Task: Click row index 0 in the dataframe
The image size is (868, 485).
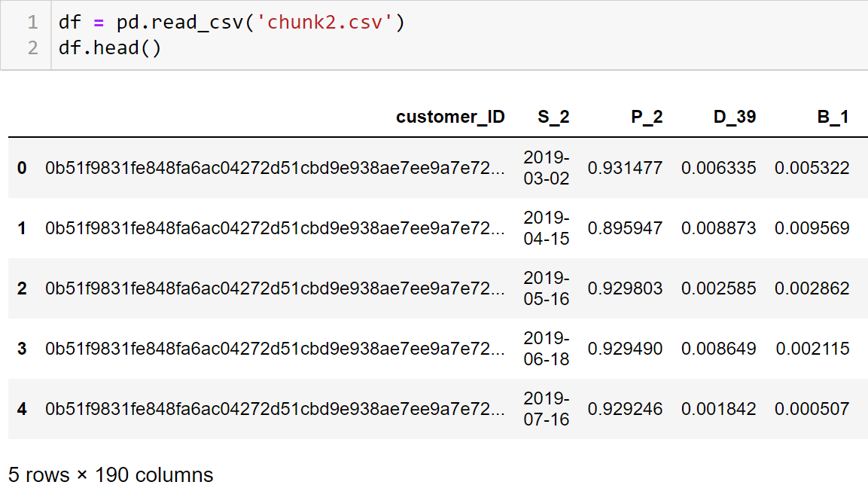Action: tap(22, 168)
